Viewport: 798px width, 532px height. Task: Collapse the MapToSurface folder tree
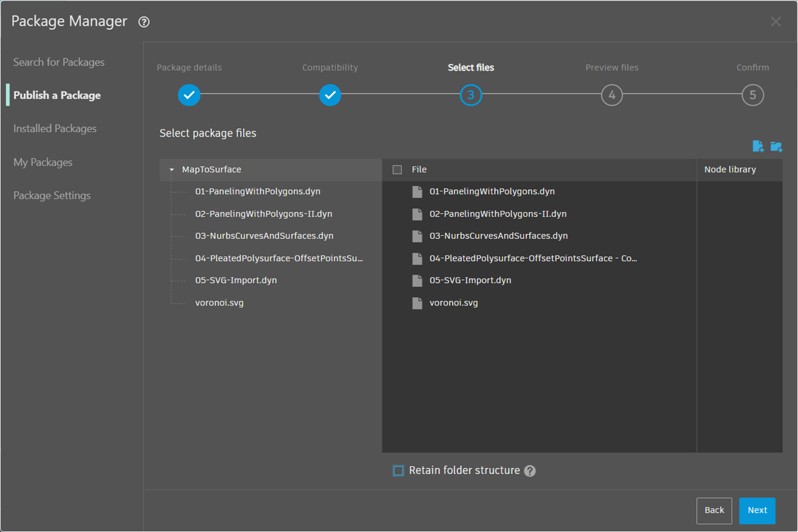pyautogui.click(x=172, y=170)
